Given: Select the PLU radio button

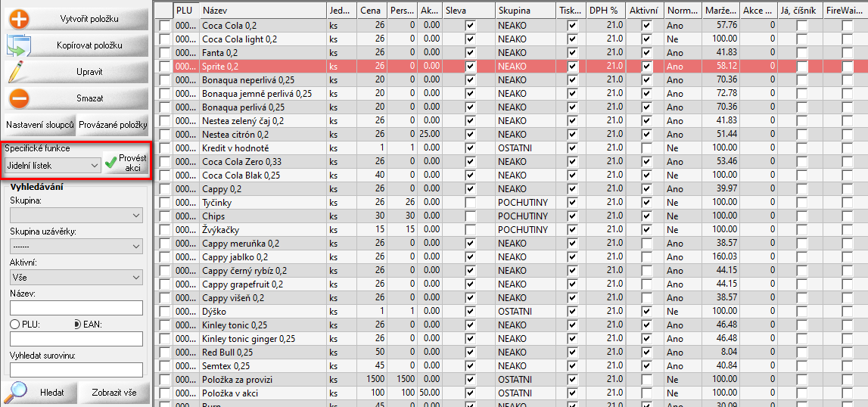Looking at the screenshot, I should (x=14, y=325).
